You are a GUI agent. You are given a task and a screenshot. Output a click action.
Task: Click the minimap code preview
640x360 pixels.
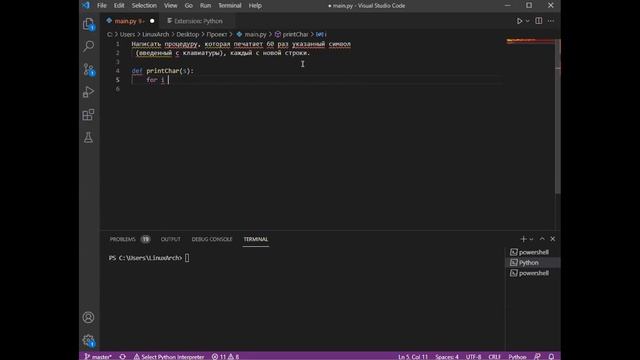(x=530, y=41)
